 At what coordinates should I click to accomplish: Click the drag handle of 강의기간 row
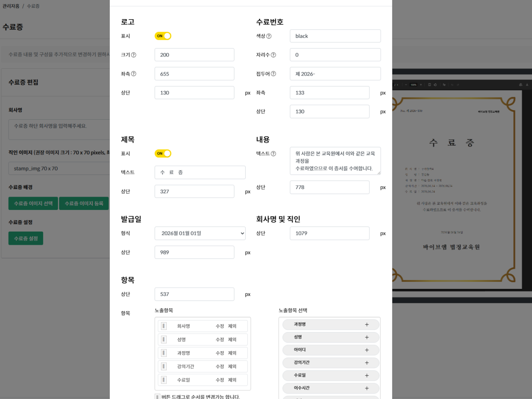(164, 367)
